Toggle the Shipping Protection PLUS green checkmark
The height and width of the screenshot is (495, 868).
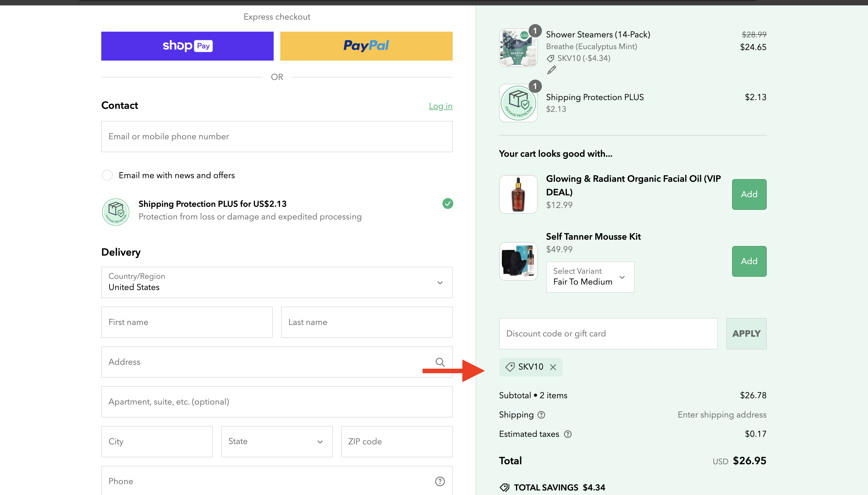[x=448, y=203]
